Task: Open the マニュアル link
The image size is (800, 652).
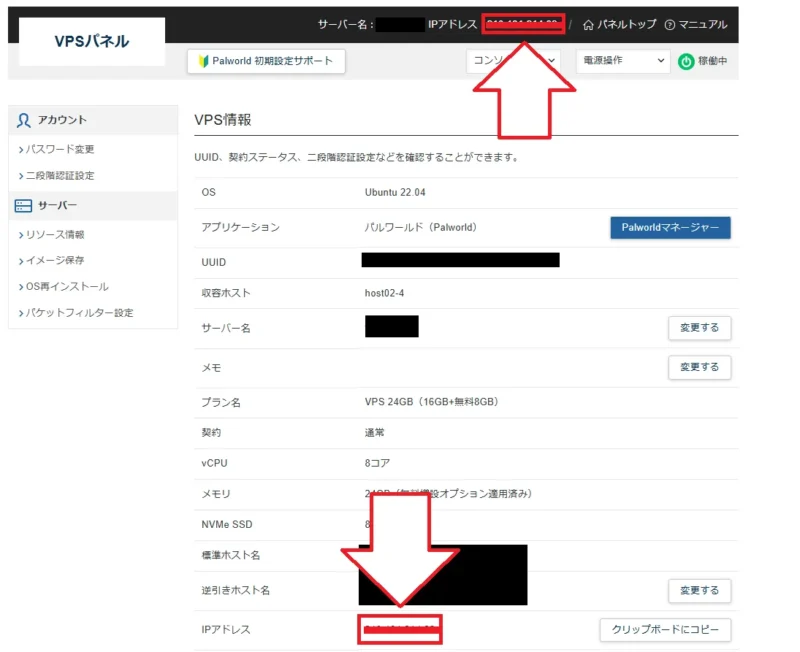Action: click(x=703, y=24)
